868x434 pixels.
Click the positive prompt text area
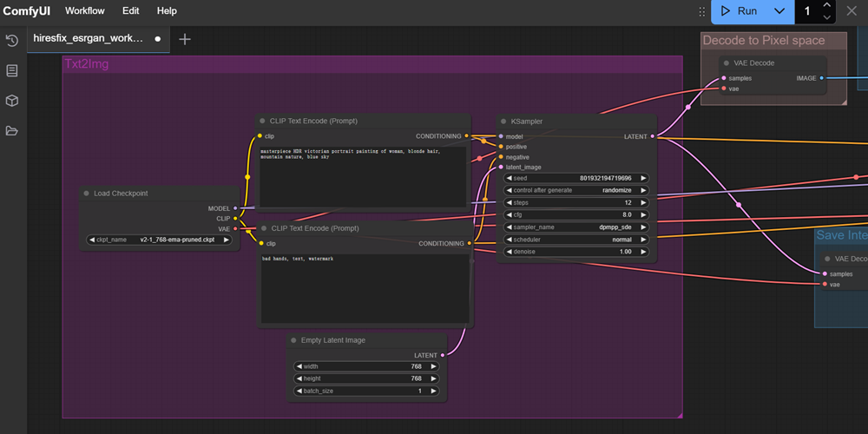tap(363, 176)
